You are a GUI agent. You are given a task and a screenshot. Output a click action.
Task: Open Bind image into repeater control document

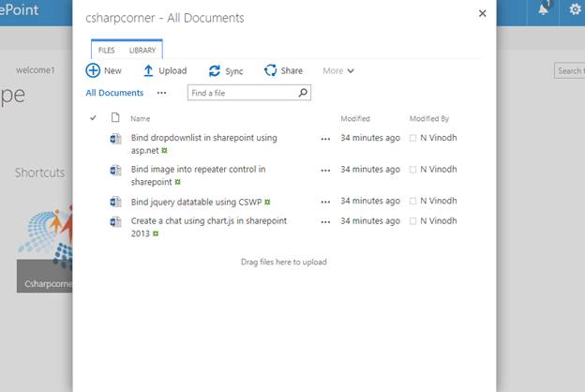[198, 175]
